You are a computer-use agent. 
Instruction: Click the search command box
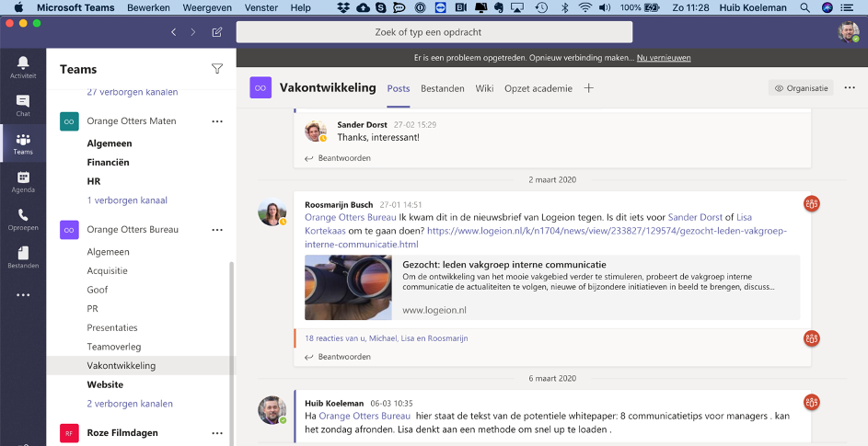click(434, 32)
